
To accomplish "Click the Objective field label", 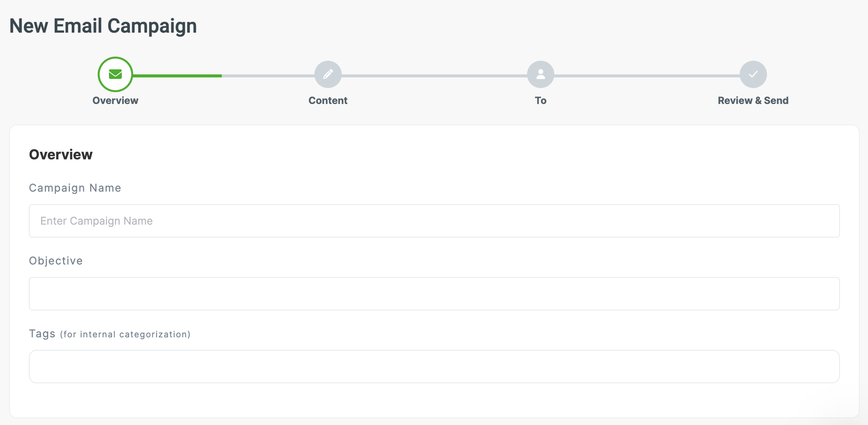I will point(56,261).
